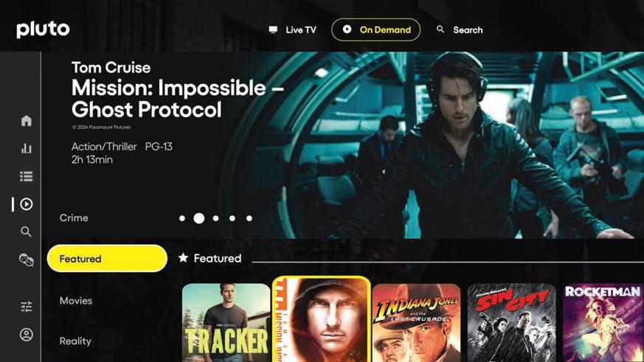Choose the Reality category
Image resolution: width=644 pixels, height=362 pixels.
(x=75, y=341)
